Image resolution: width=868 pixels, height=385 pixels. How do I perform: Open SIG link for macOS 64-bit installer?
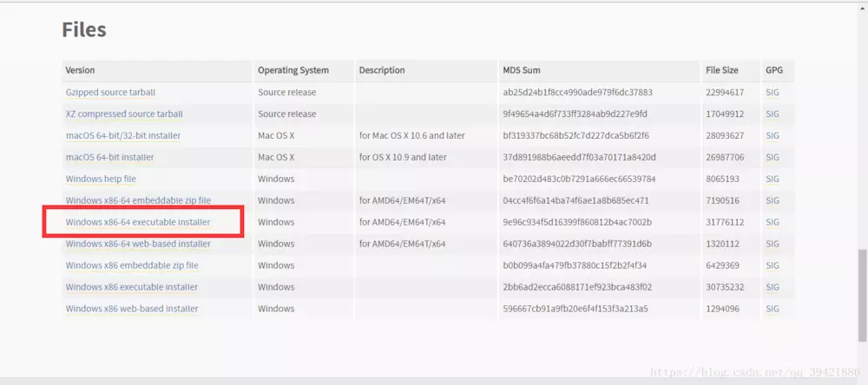tap(773, 157)
